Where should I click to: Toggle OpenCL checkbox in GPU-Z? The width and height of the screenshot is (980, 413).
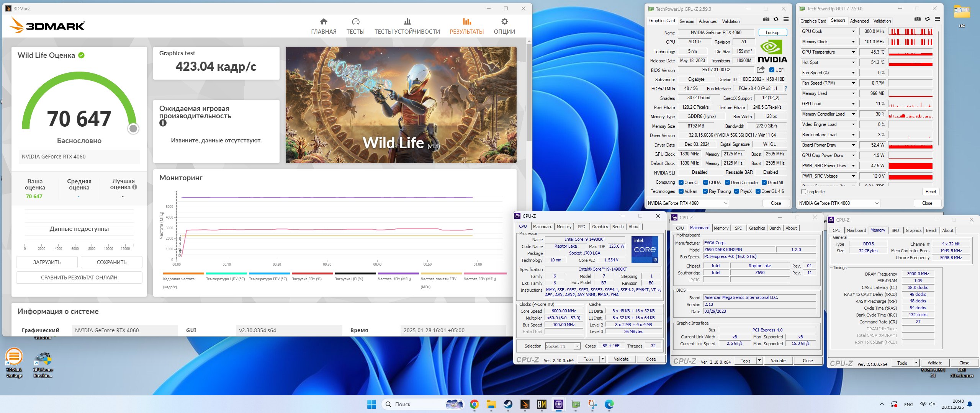tap(681, 183)
